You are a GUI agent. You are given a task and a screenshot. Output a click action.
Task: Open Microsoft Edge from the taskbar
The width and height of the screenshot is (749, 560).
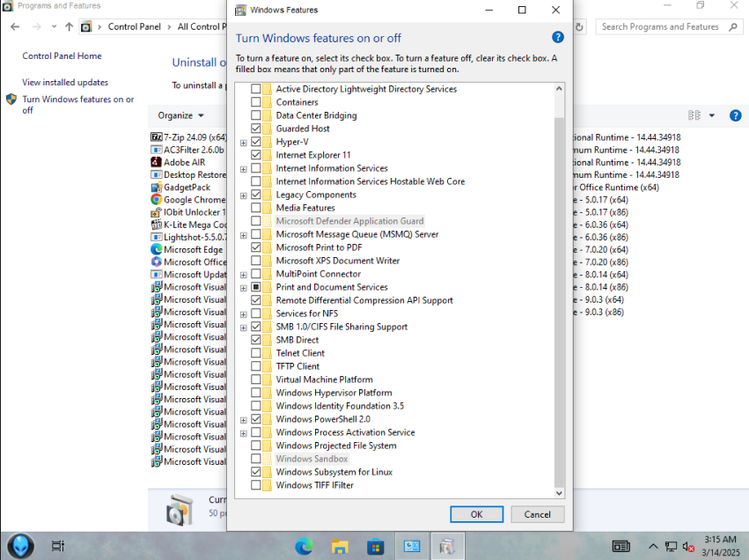tap(304, 546)
